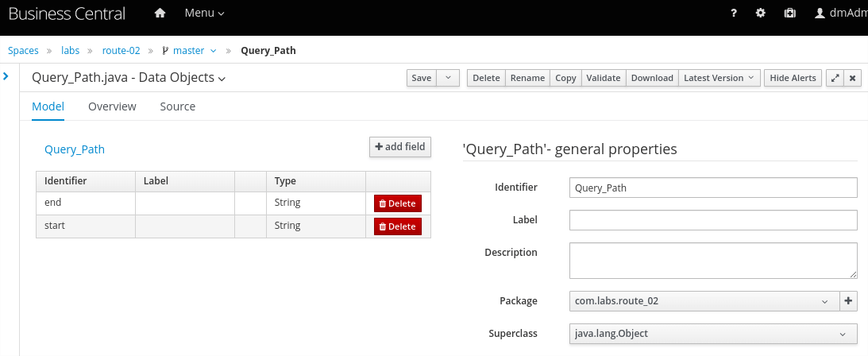Open the Save button dropdown arrow
This screenshot has height=356, width=868.
pos(448,78)
